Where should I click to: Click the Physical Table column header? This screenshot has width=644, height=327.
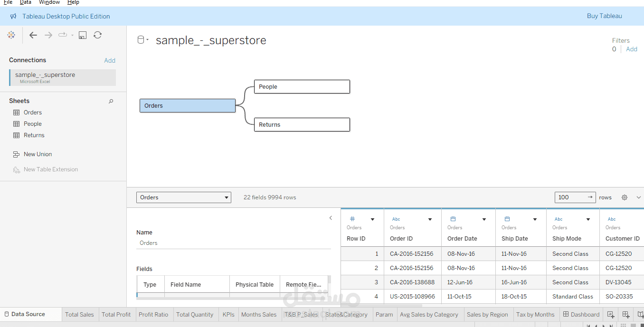tap(255, 285)
